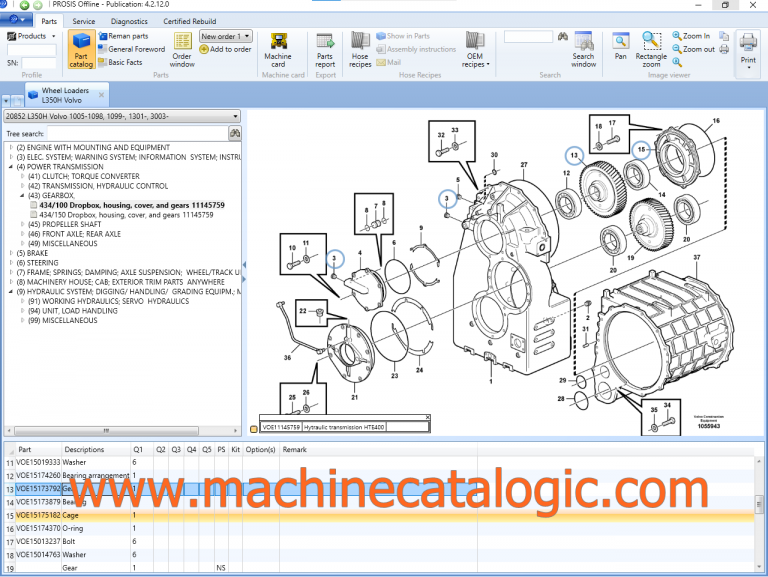
Task: Collapse (43) Gearbox node
Action: (23, 195)
